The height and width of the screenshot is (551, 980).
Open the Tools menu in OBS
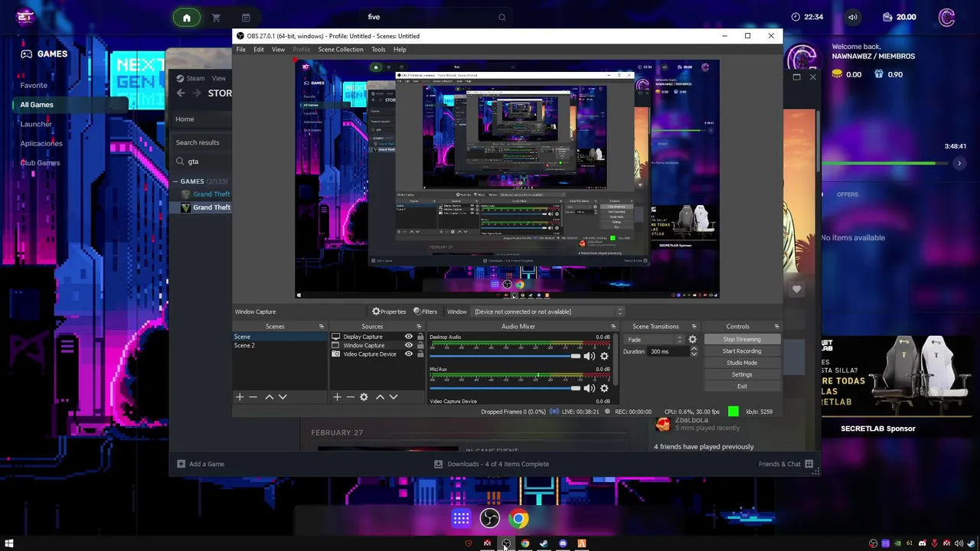[x=378, y=49]
